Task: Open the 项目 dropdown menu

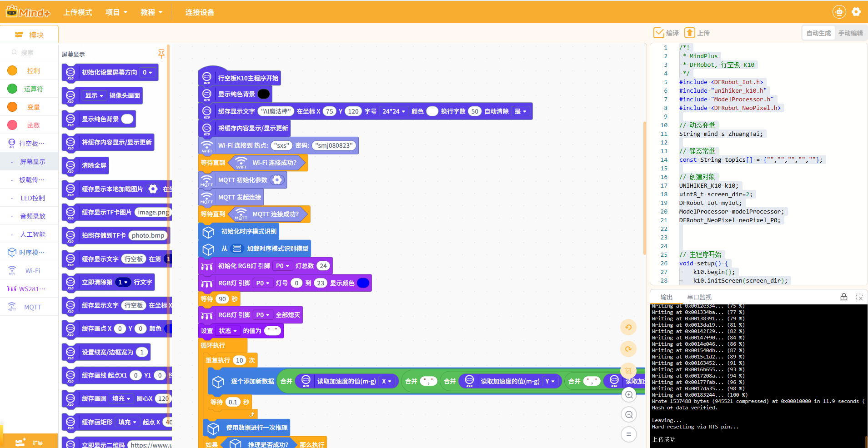Action: pyautogui.click(x=116, y=12)
